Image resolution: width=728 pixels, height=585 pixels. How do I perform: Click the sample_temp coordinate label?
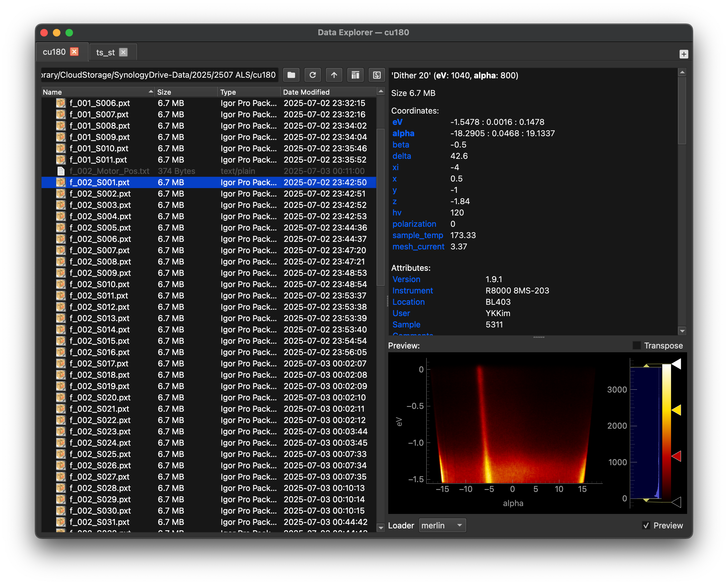(417, 235)
